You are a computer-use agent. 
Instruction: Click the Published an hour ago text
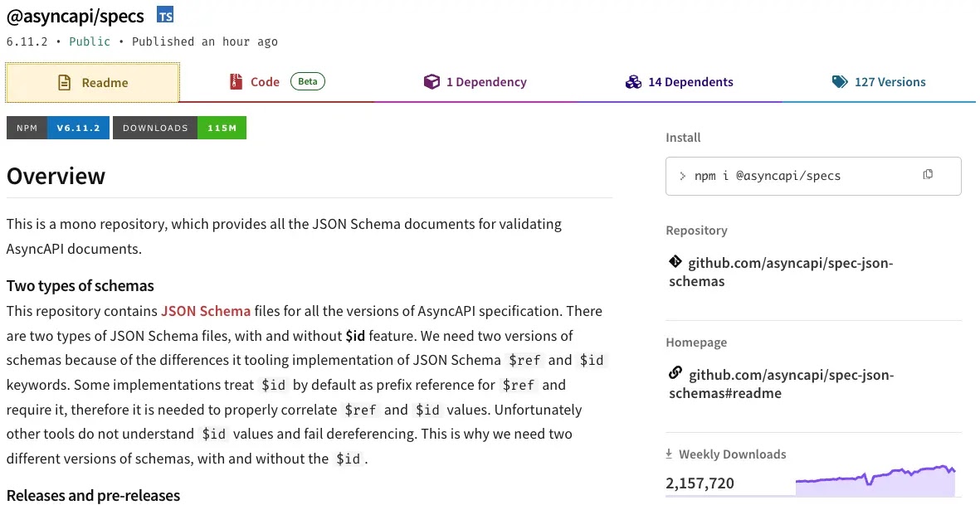[204, 41]
